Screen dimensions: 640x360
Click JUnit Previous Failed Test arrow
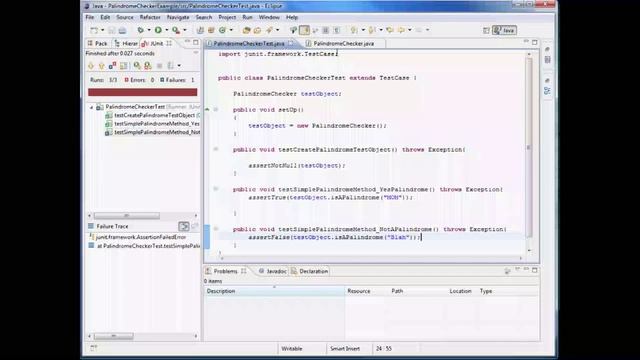click(102, 66)
